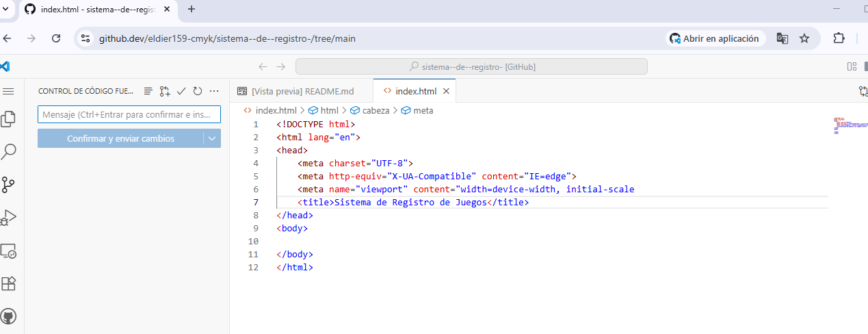Reload the browser page
868x334 pixels.
(x=57, y=38)
